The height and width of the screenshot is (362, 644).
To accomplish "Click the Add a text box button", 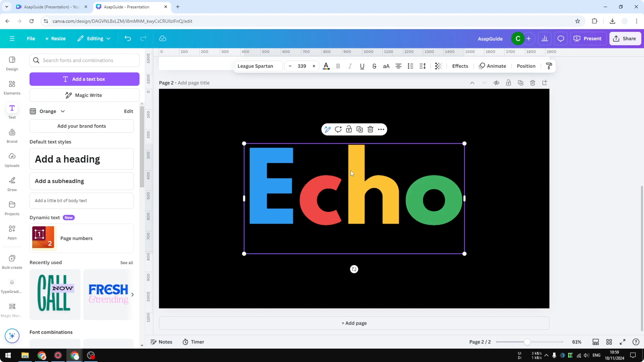I will point(84,79).
